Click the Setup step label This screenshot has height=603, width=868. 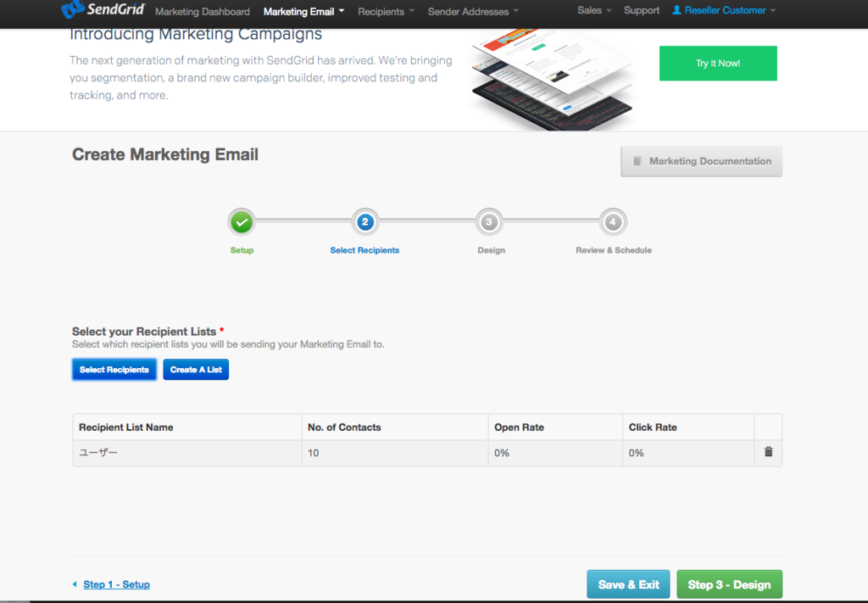pos(242,250)
